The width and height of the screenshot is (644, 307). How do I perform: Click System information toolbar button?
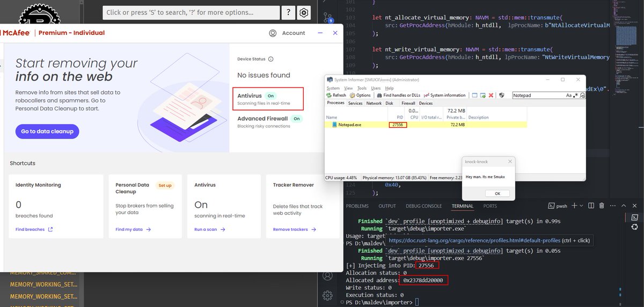point(444,95)
